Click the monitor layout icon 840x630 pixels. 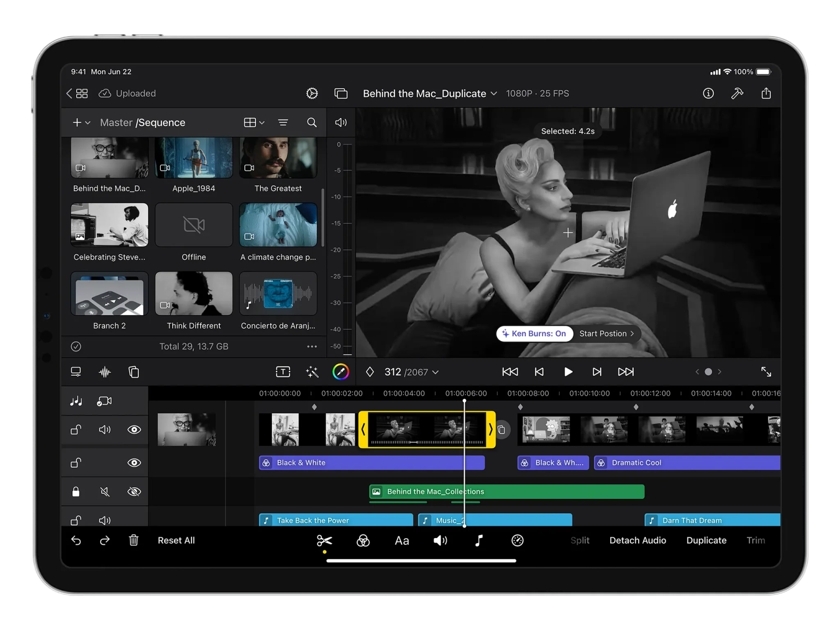click(x=76, y=372)
